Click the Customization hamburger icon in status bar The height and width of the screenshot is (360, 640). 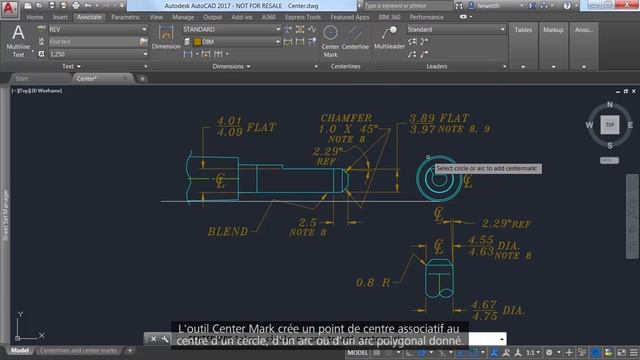(633, 353)
